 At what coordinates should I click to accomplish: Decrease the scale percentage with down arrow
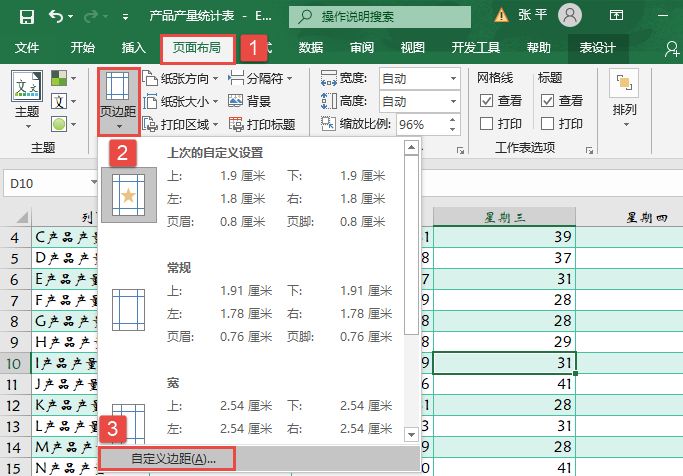(453, 129)
